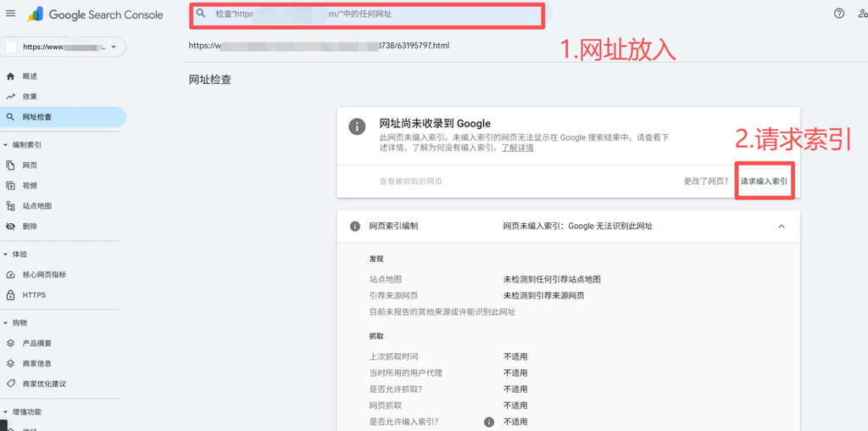Click the 效果 trend line icon

click(10, 97)
